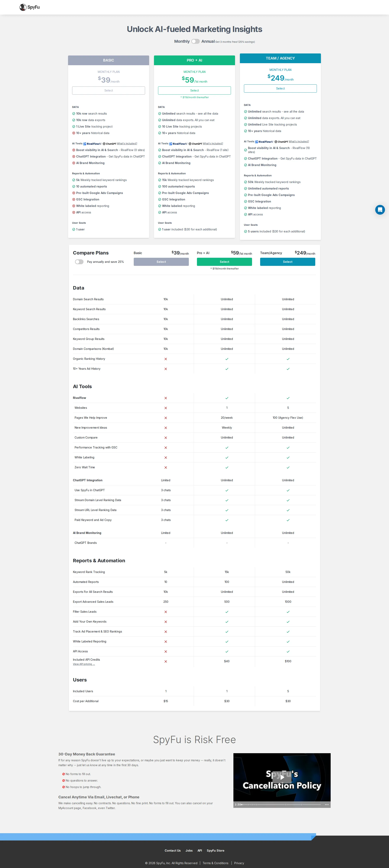Click the red X beside Basic 'GSC Integration'
The image size is (389, 868).
[74, 199]
